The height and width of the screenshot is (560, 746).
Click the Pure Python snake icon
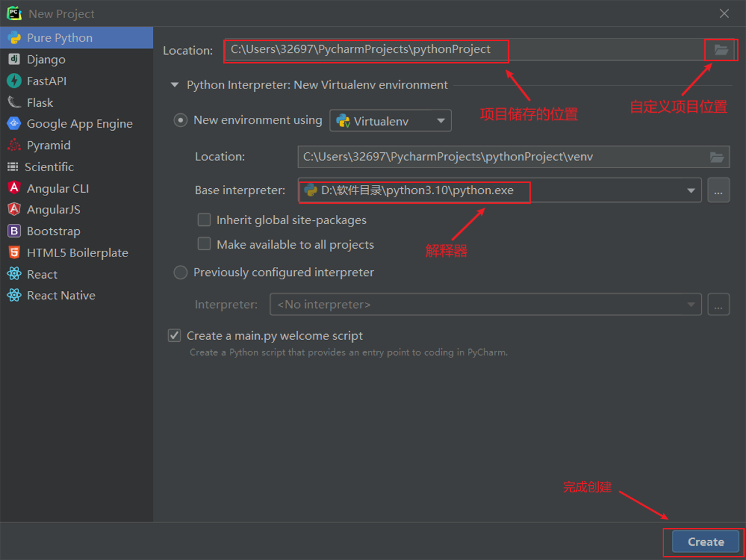click(x=14, y=38)
